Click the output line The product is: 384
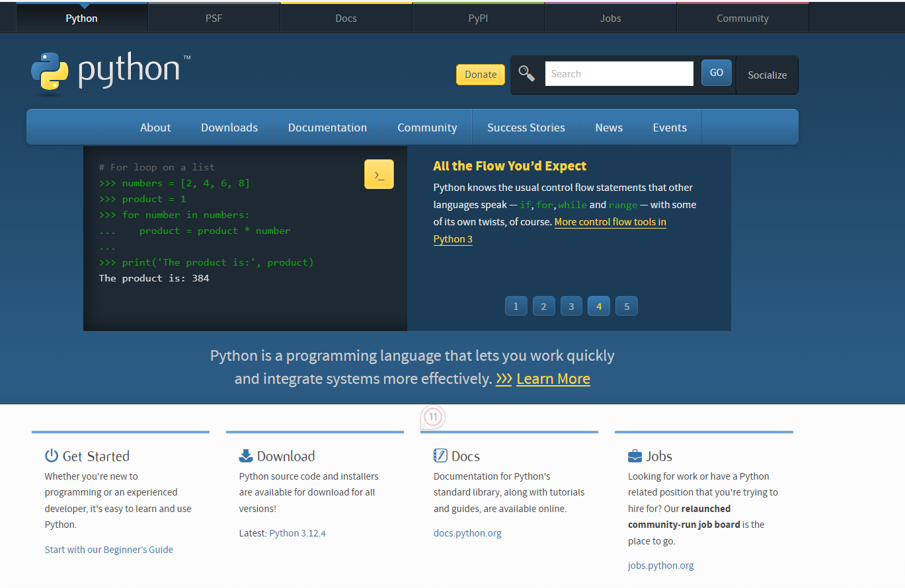Image resolution: width=905 pixels, height=588 pixels. (154, 278)
